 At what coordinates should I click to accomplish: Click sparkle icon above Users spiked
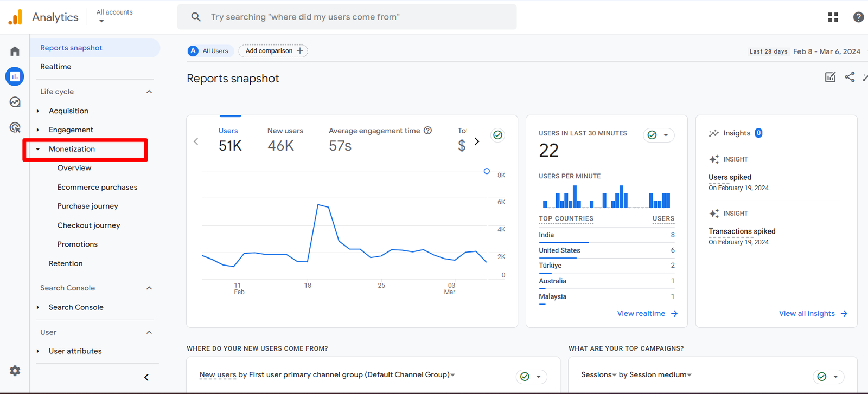point(714,159)
